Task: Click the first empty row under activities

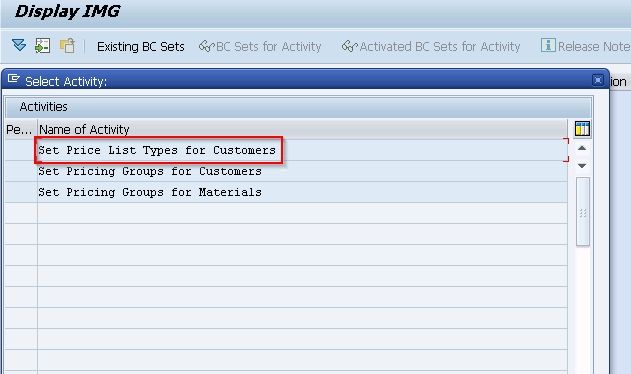Action: click(x=286, y=213)
